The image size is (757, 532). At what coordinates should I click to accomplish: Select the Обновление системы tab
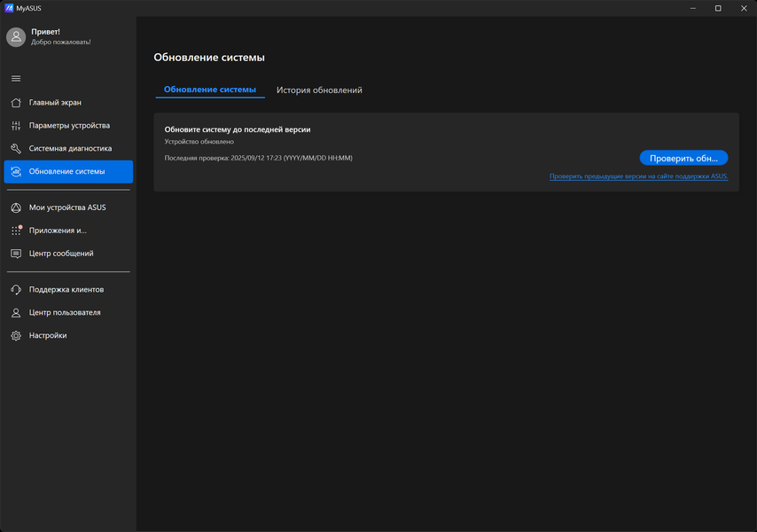[210, 90]
